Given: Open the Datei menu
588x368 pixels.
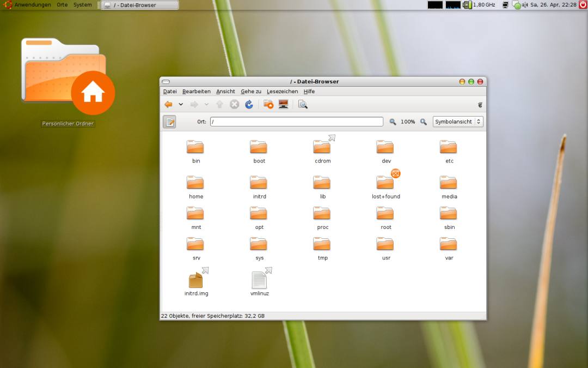Looking at the screenshot, I should [x=170, y=91].
